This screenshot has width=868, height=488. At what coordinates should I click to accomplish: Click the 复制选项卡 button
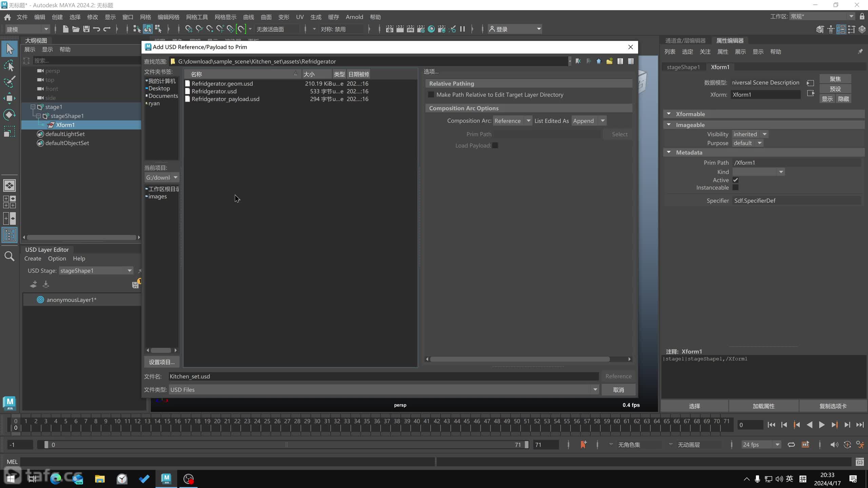pos(833,406)
